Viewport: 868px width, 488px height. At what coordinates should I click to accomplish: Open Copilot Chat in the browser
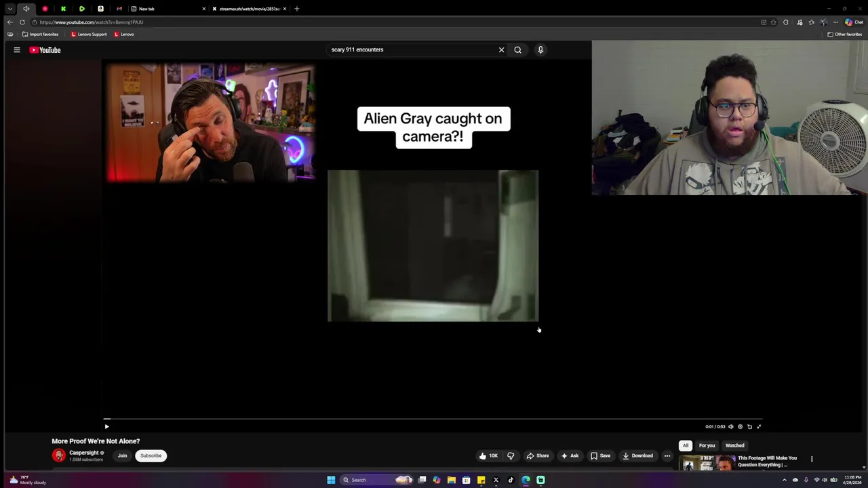tap(854, 22)
